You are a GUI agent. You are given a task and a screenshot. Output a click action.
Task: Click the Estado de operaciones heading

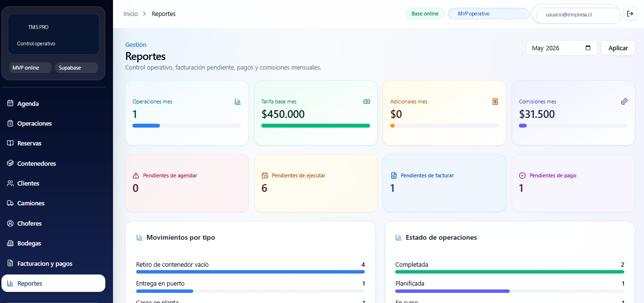point(441,237)
